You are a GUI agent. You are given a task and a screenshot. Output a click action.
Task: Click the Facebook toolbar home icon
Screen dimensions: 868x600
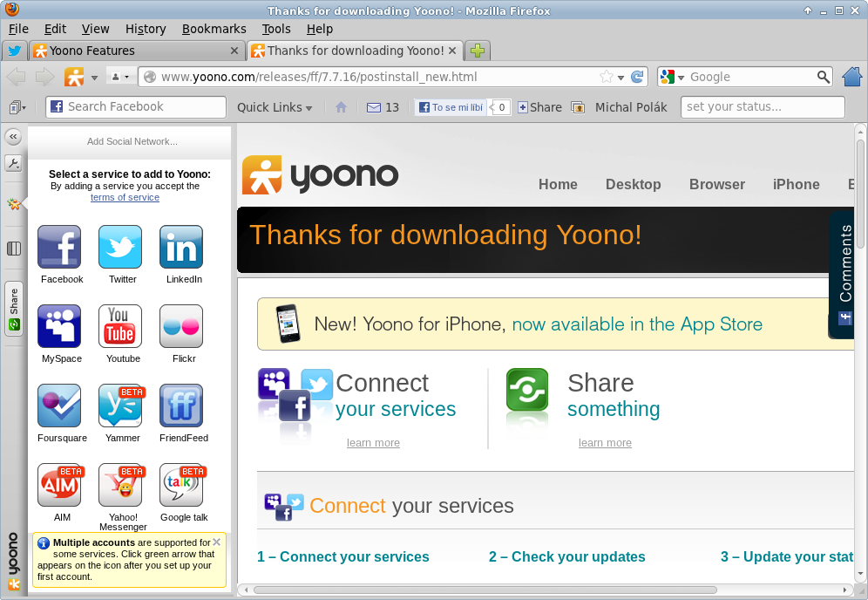[x=341, y=107]
